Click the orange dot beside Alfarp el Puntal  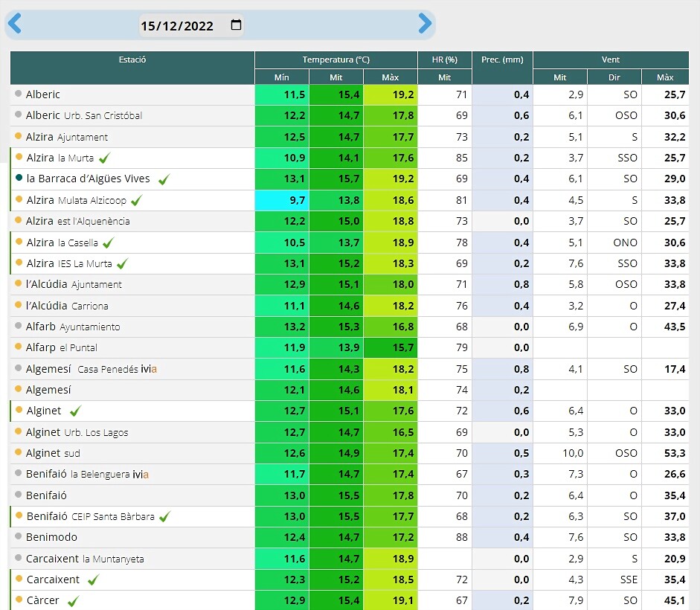pos(19,347)
